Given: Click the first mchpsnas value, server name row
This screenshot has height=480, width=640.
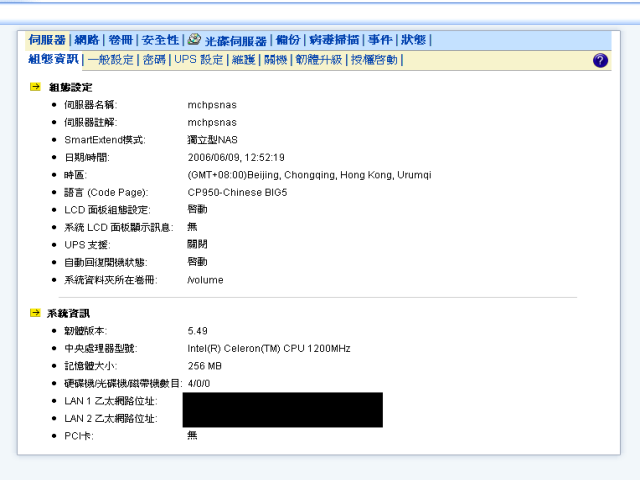Looking at the screenshot, I should pos(212,105).
